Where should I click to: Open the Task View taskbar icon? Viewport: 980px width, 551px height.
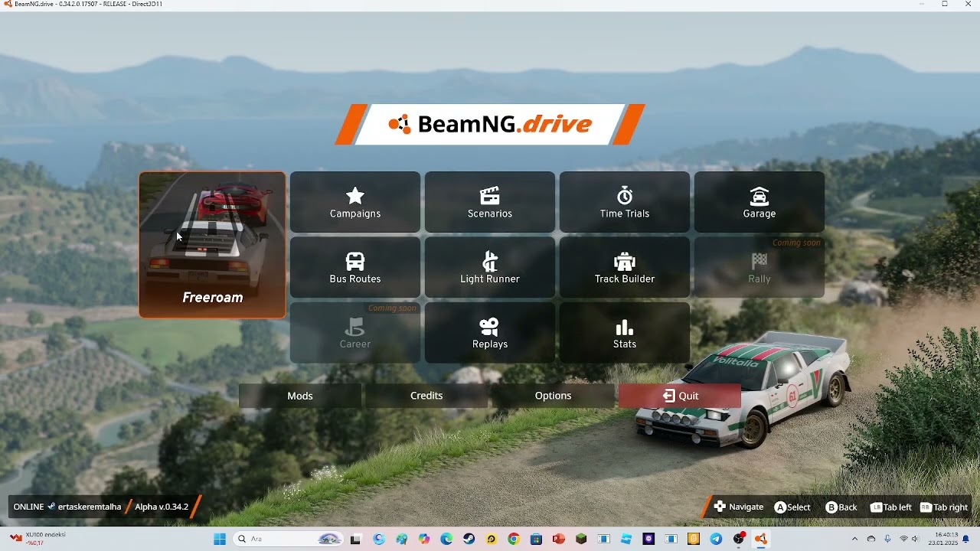coord(355,539)
